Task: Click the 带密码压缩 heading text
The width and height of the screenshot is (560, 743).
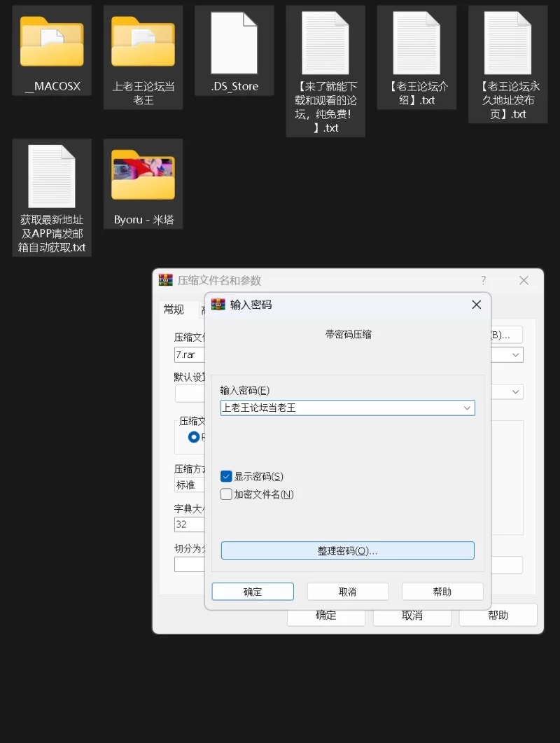Action: pyautogui.click(x=348, y=335)
